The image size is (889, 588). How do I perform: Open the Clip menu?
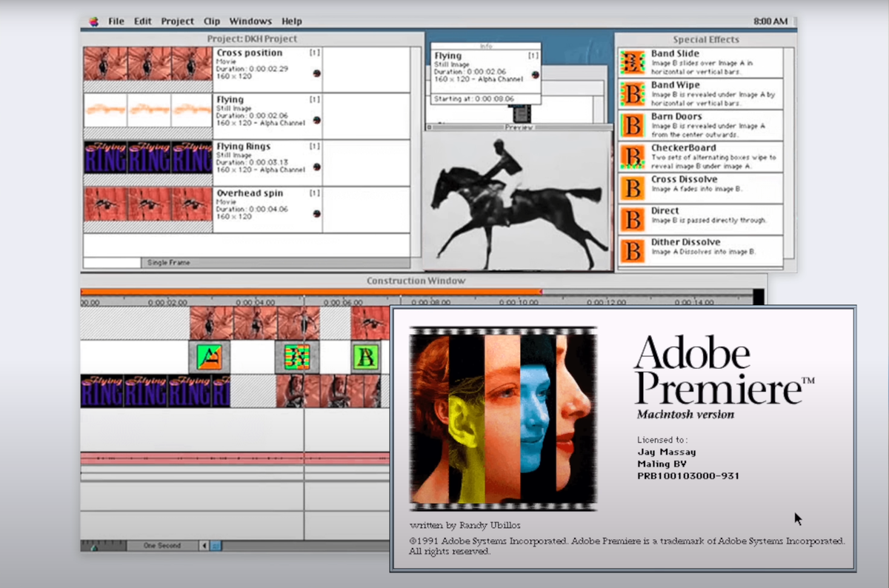(x=212, y=21)
